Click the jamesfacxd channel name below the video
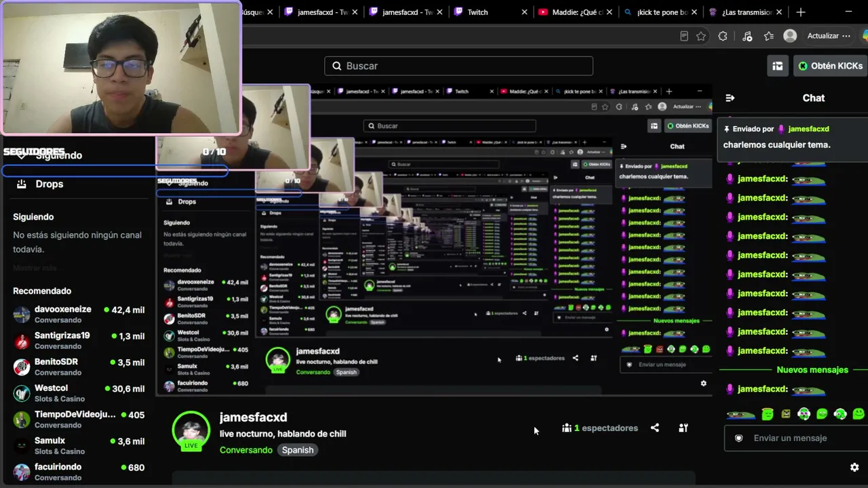 (x=253, y=418)
